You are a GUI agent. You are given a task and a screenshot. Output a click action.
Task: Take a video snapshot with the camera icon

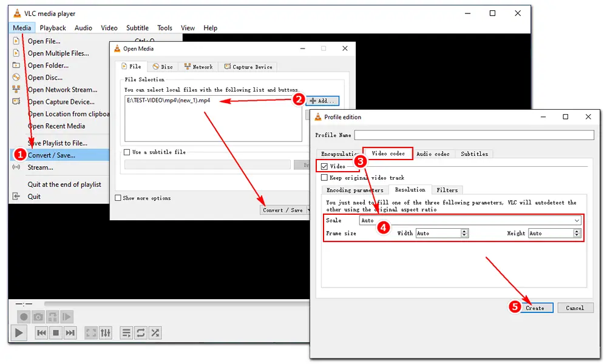tap(38, 317)
